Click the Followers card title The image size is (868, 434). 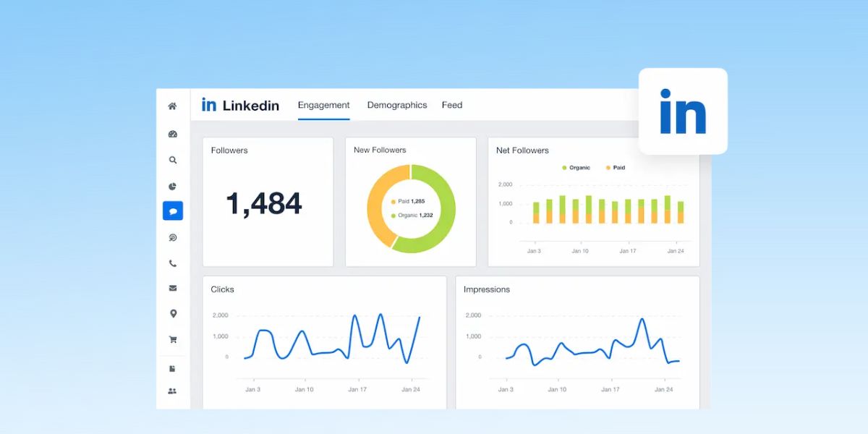click(229, 150)
